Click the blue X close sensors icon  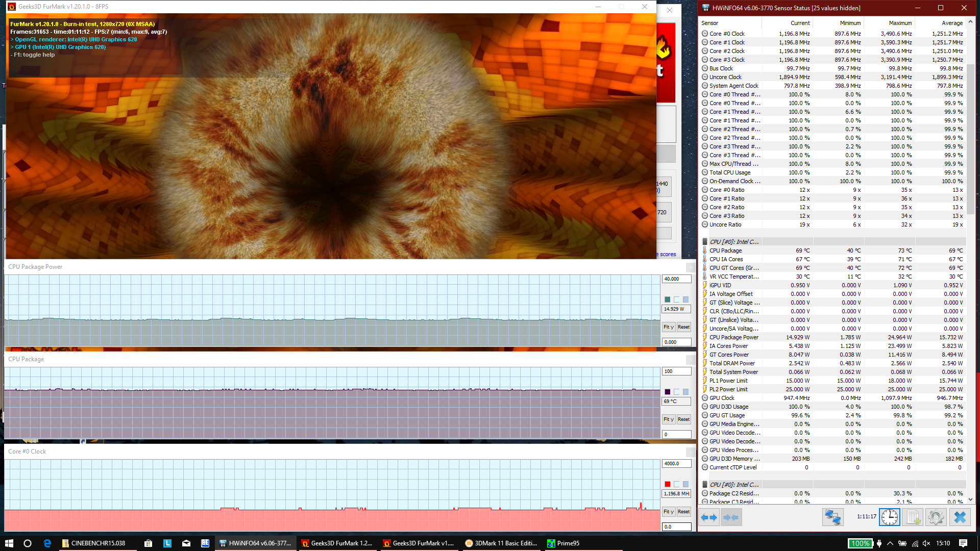[960, 517]
